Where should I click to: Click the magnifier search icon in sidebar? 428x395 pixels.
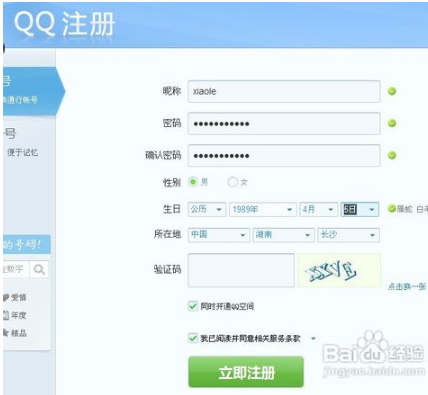(x=39, y=269)
